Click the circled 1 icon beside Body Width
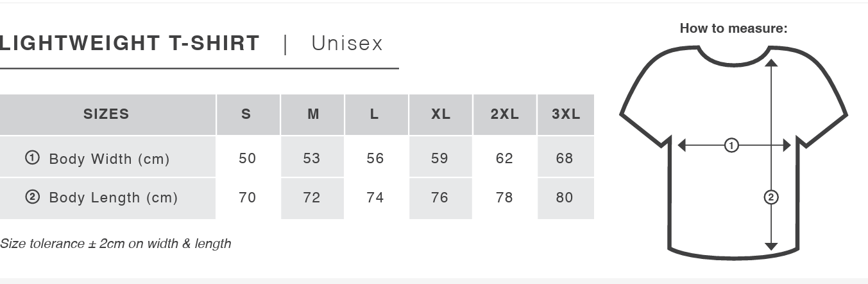This screenshot has height=284, width=868. tap(32, 157)
